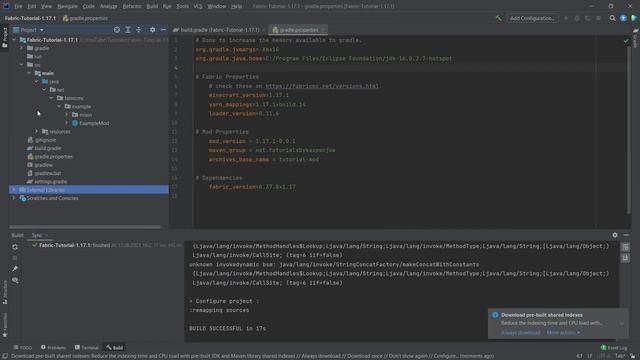Collapse the src folder

pyautogui.click(x=22, y=65)
